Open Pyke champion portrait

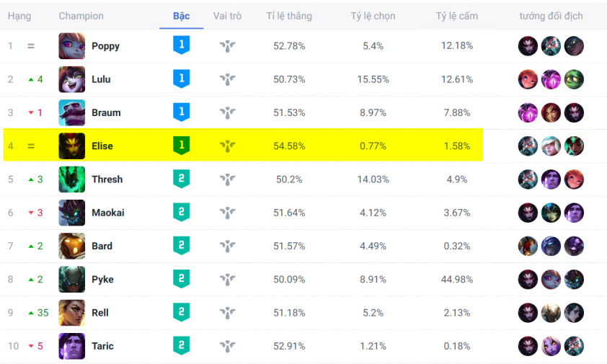(x=71, y=279)
